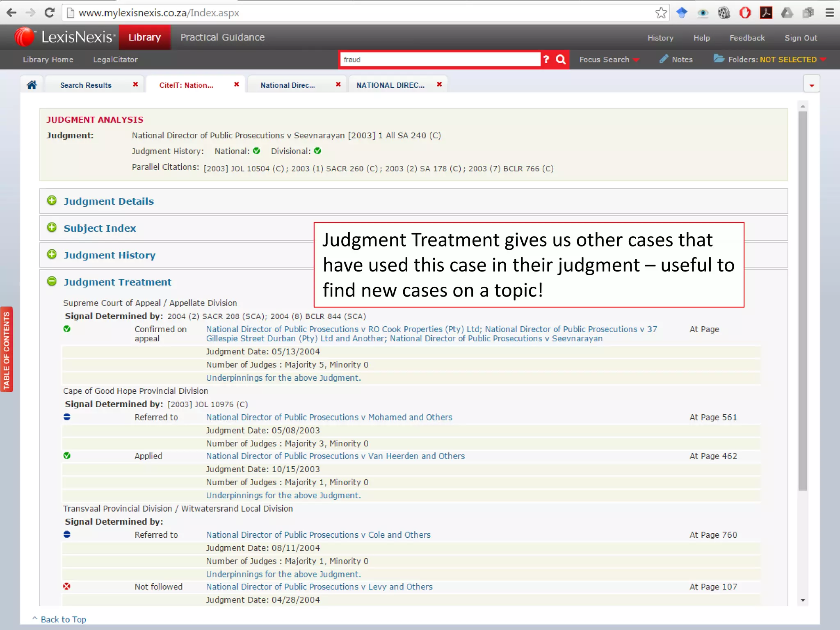The height and width of the screenshot is (630, 840).
Task: Open Underpinnings link under Van Heerden judgment
Action: coord(283,495)
